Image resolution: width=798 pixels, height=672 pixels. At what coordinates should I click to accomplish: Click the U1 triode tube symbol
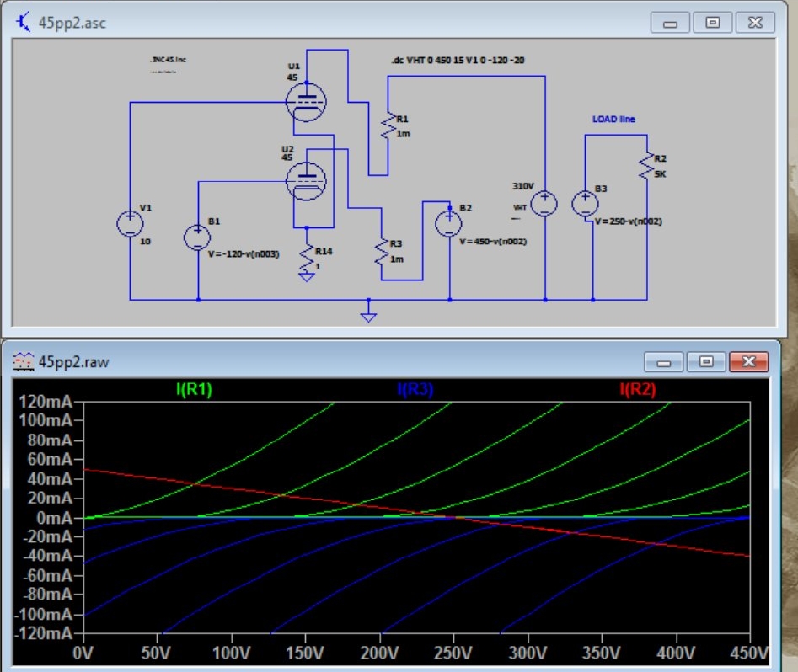[x=306, y=102]
